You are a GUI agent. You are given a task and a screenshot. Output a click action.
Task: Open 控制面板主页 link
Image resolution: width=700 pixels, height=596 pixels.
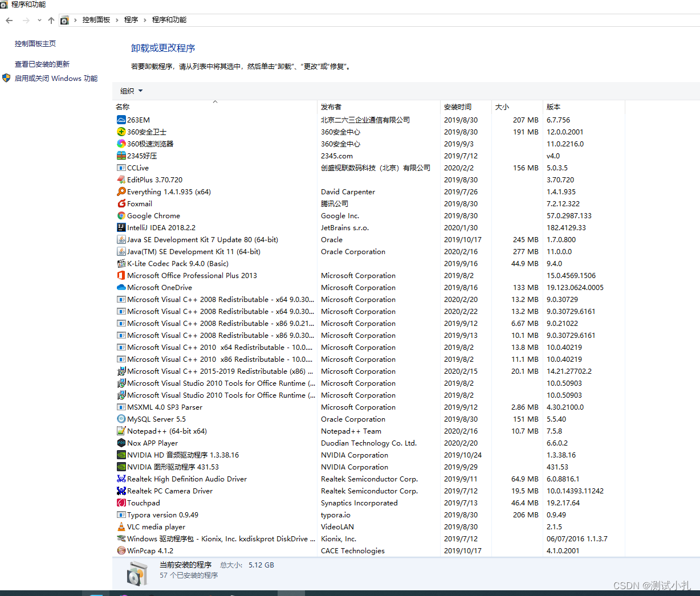pos(35,44)
